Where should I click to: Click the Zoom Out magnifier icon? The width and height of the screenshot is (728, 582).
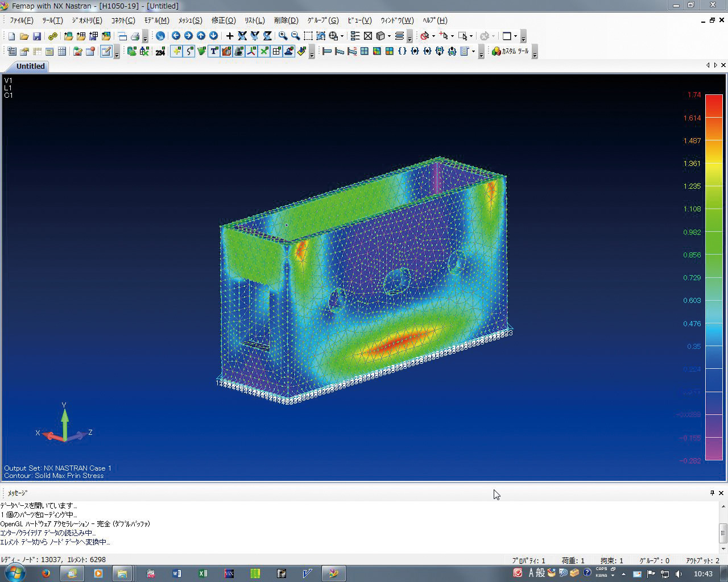[295, 36]
